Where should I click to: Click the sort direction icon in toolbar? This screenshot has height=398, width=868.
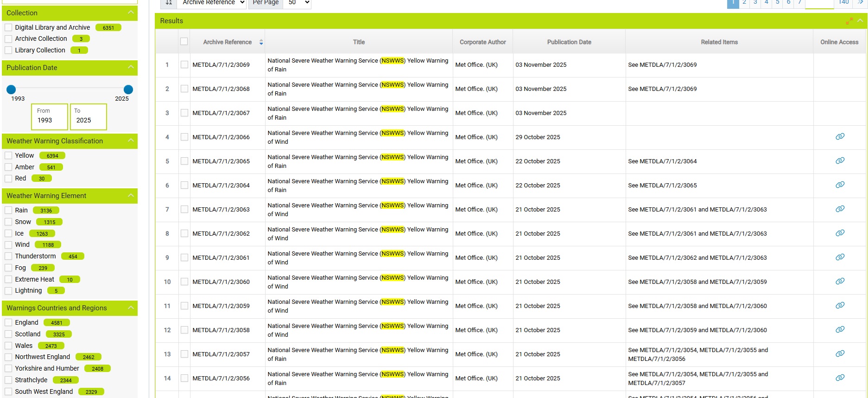[x=169, y=3]
